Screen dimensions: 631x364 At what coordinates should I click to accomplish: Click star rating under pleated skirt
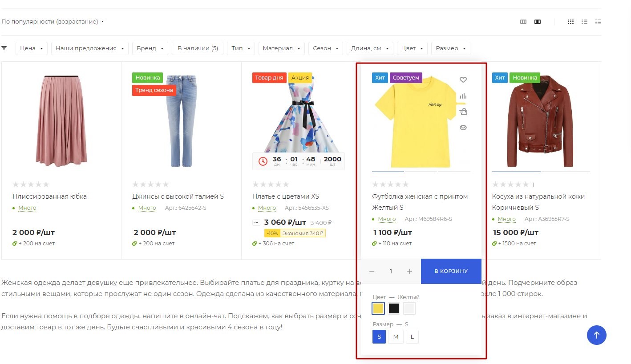[31, 184]
